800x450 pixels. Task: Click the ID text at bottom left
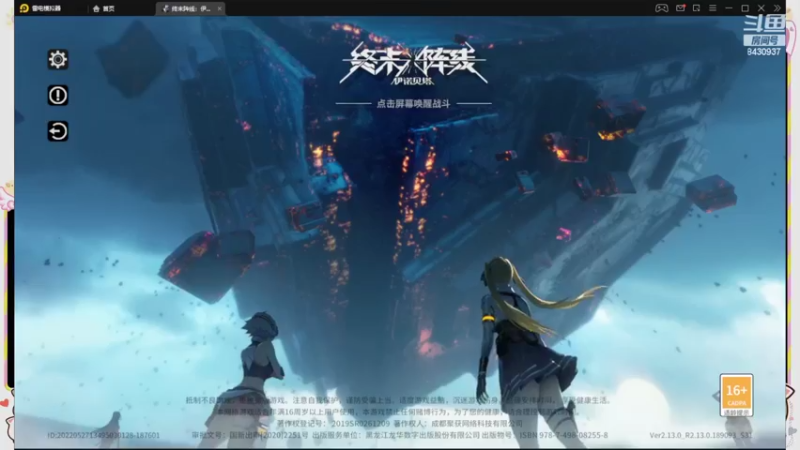point(104,435)
